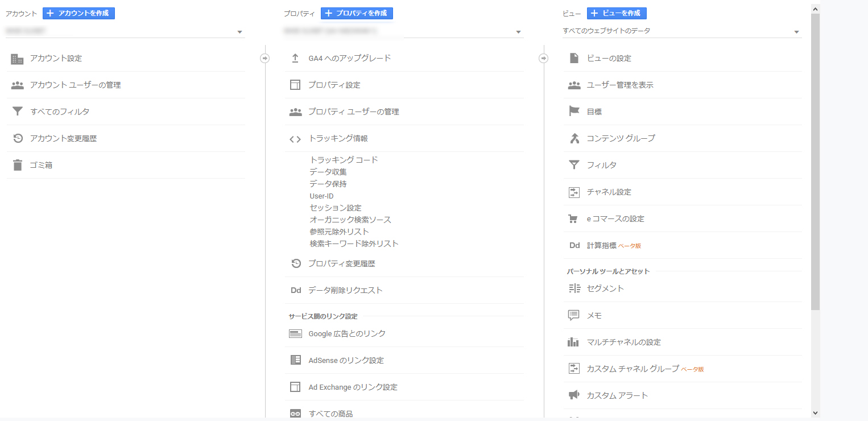This screenshot has width=868, height=421.
Task: Open User-ID submenu item
Action: pos(321,196)
